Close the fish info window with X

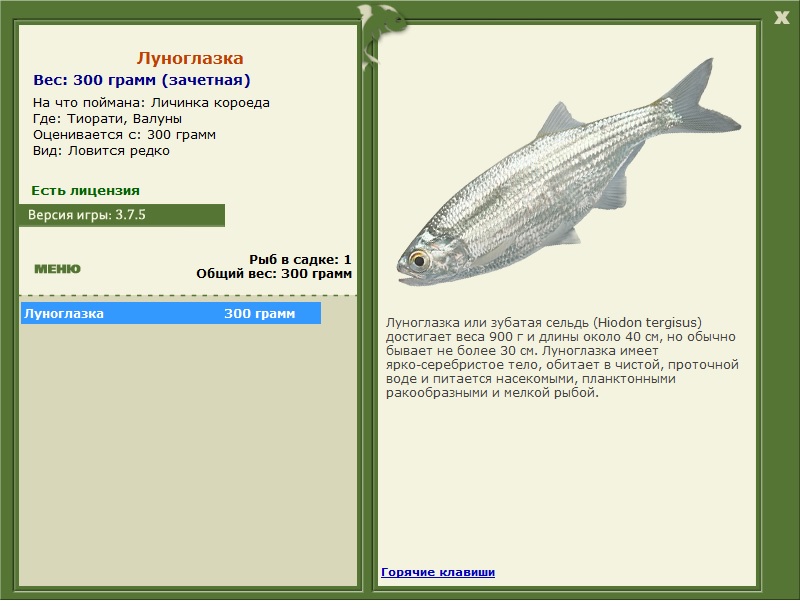pos(781,17)
